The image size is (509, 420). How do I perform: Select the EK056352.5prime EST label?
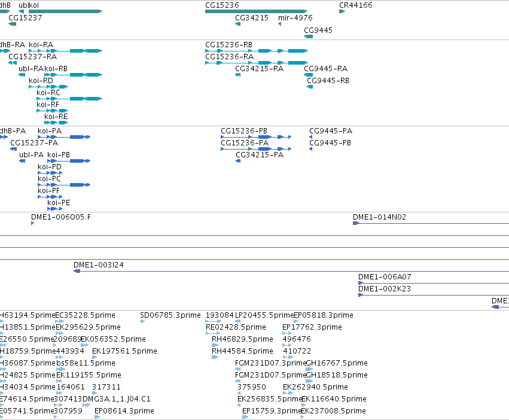tap(113, 339)
